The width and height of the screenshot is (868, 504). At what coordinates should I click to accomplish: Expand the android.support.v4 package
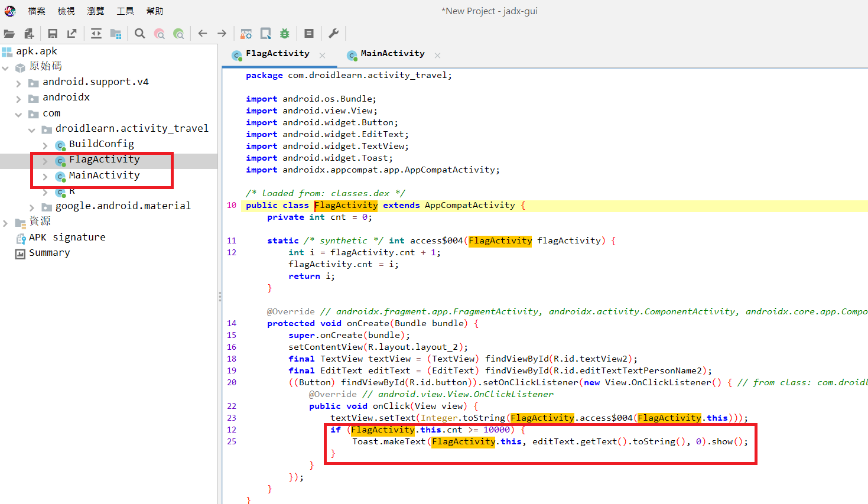point(18,83)
